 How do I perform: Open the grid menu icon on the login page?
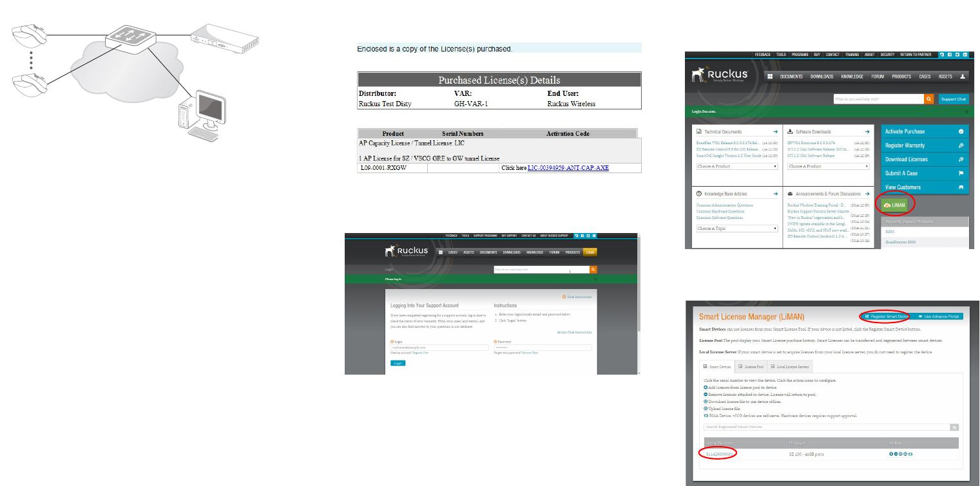click(x=441, y=252)
